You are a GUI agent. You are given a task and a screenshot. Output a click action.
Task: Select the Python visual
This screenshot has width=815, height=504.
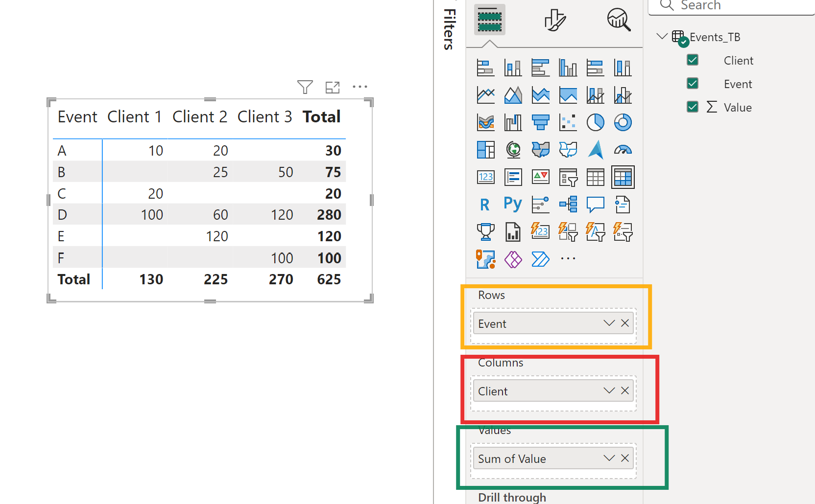513,205
